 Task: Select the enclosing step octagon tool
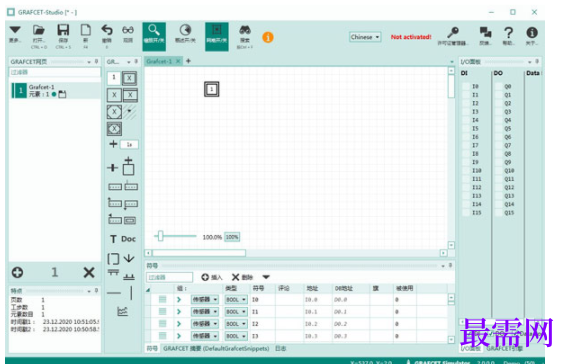(x=114, y=112)
